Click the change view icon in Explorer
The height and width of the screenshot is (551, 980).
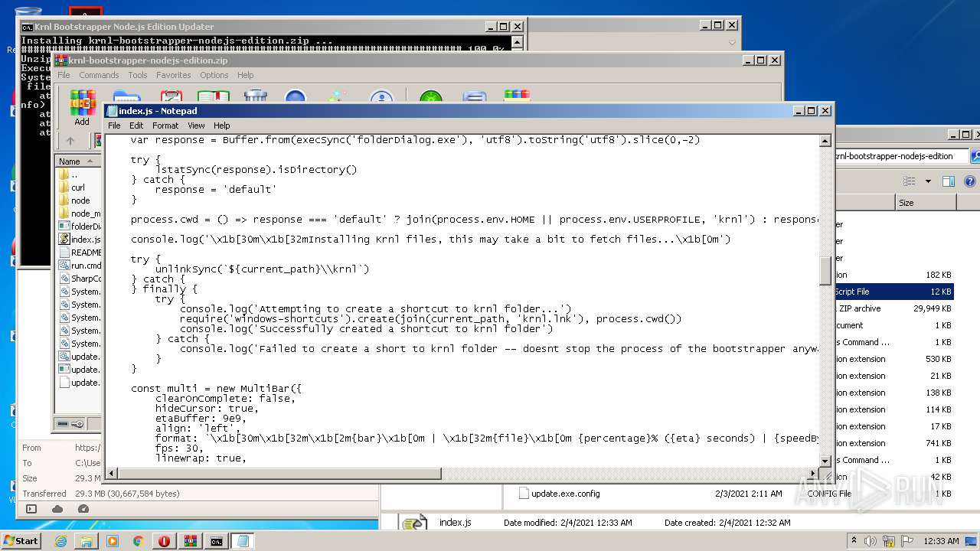910,181
